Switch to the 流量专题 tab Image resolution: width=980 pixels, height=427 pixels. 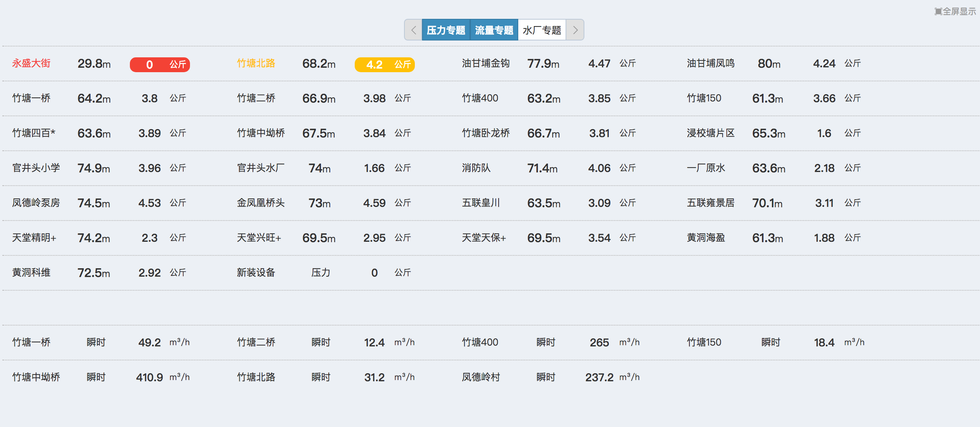(x=494, y=30)
